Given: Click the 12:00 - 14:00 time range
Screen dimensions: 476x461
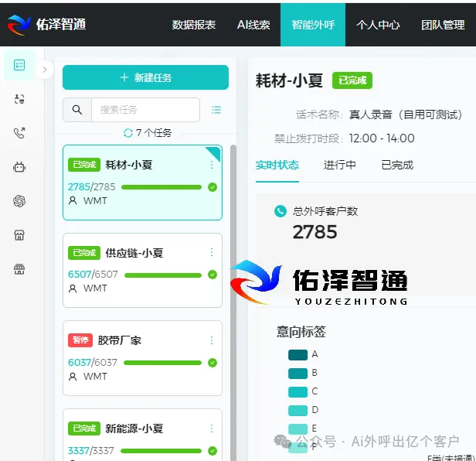Looking at the screenshot, I should click(x=382, y=138).
